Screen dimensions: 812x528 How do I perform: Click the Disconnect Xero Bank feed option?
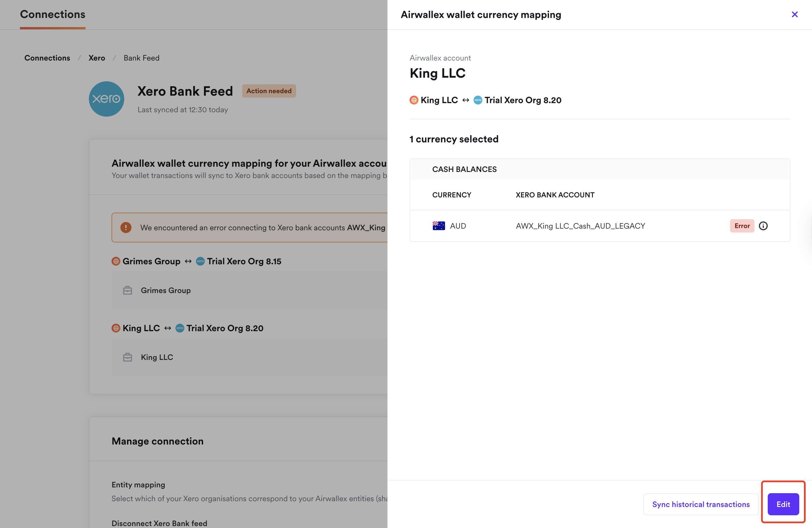coord(159,523)
